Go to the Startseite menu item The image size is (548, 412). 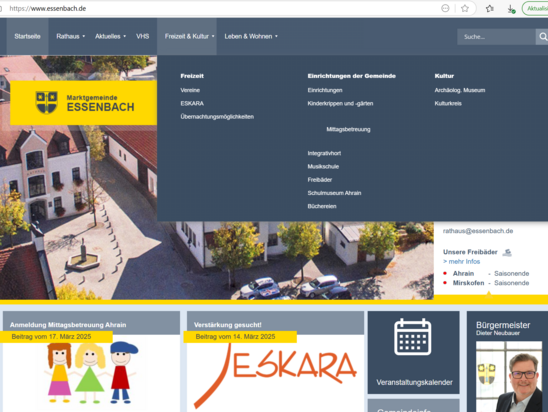27,36
